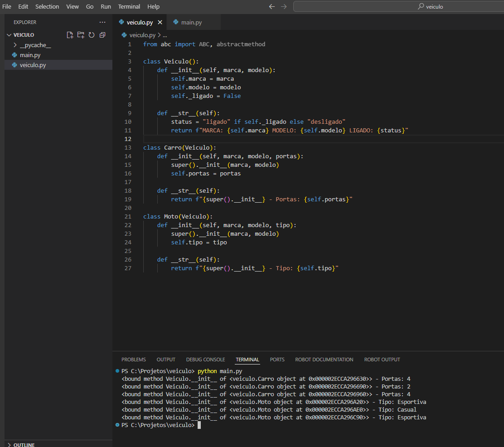Image resolution: width=504 pixels, height=447 pixels.
Task: Click the "class Moto(Veiculo):" line
Action: click(178, 216)
